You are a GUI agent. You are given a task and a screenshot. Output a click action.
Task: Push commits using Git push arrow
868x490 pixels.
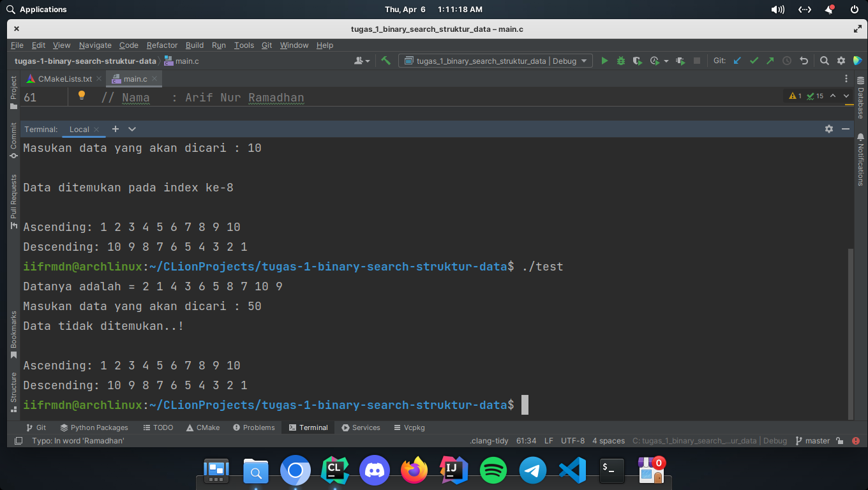click(770, 61)
